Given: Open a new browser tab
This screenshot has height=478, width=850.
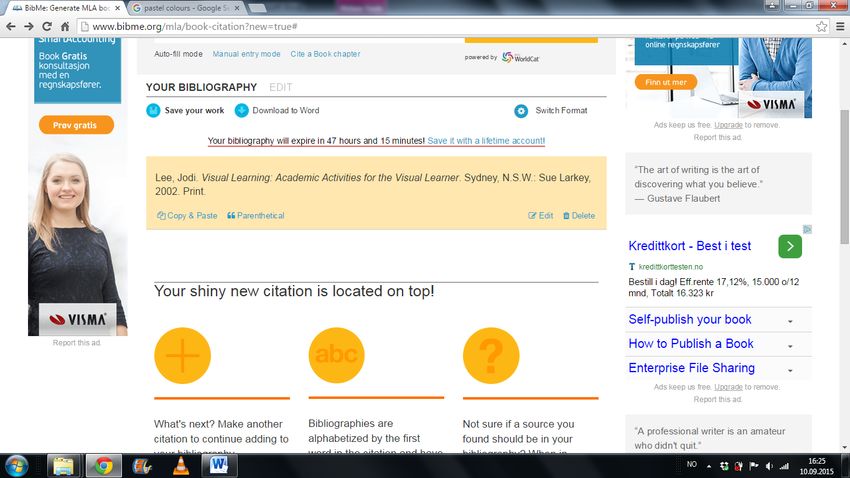Looking at the screenshot, I should coord(257,8).
